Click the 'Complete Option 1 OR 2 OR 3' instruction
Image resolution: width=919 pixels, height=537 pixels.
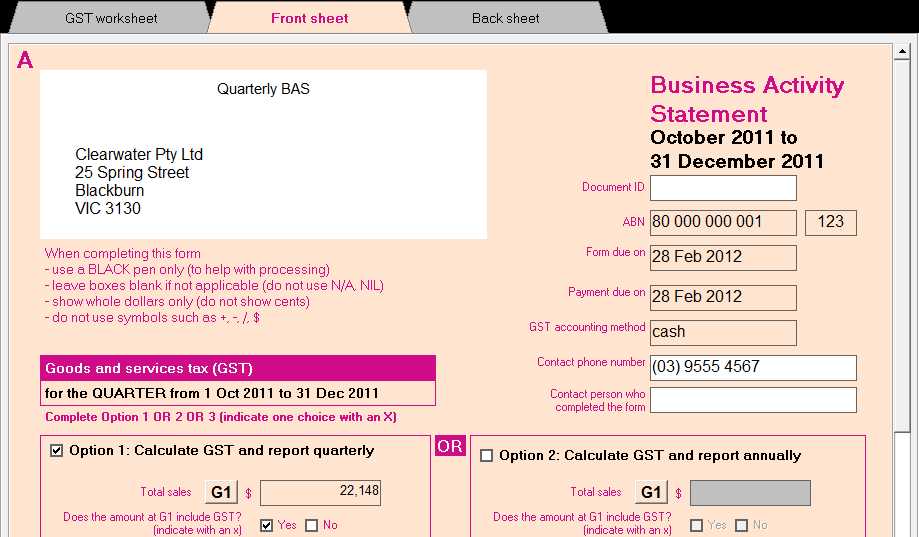click(220, 417)
